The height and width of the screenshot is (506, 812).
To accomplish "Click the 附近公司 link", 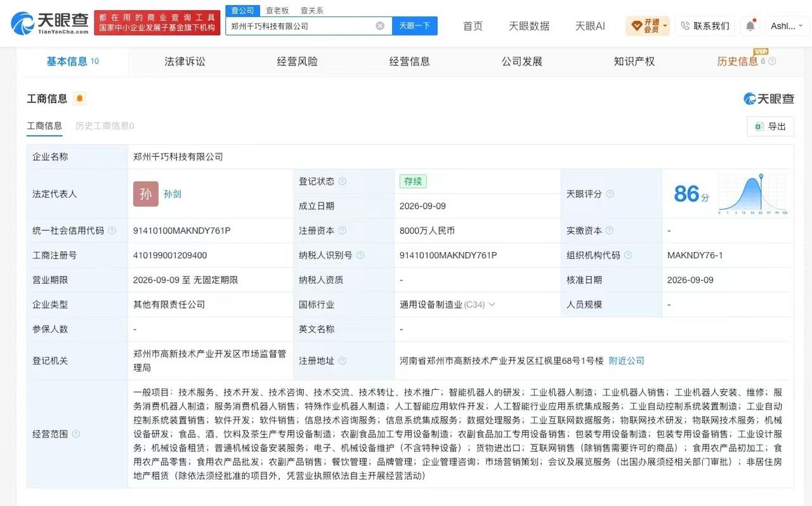I will click(x=626, y=361).
